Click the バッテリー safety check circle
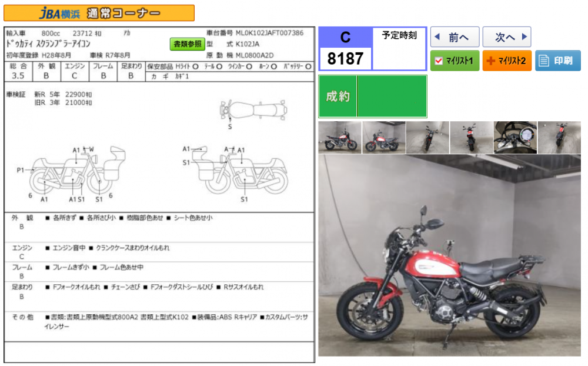 point(308,66)
